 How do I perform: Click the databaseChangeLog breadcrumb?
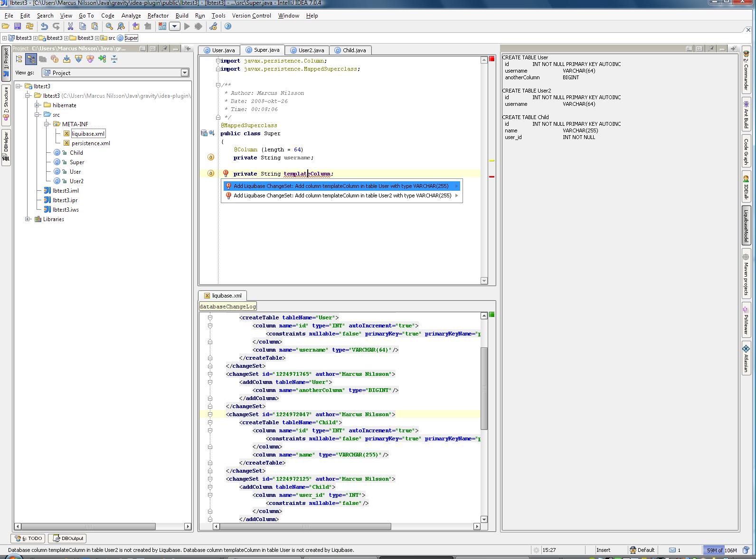click(228, 307)
